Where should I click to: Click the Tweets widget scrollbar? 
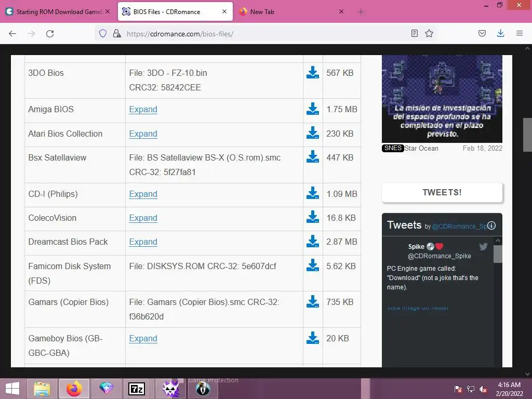tap(498, 254)
